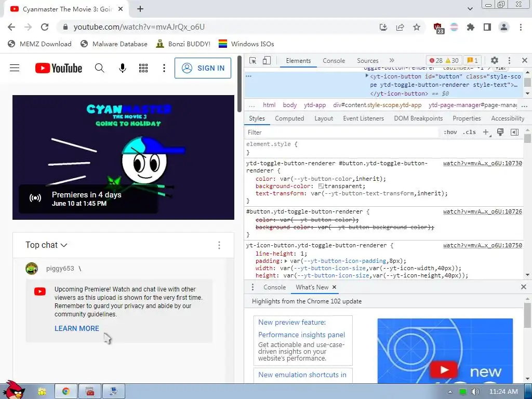Click the YouTube address bar URL
Screen dimensions: 532x399
(x=139, y=27)
